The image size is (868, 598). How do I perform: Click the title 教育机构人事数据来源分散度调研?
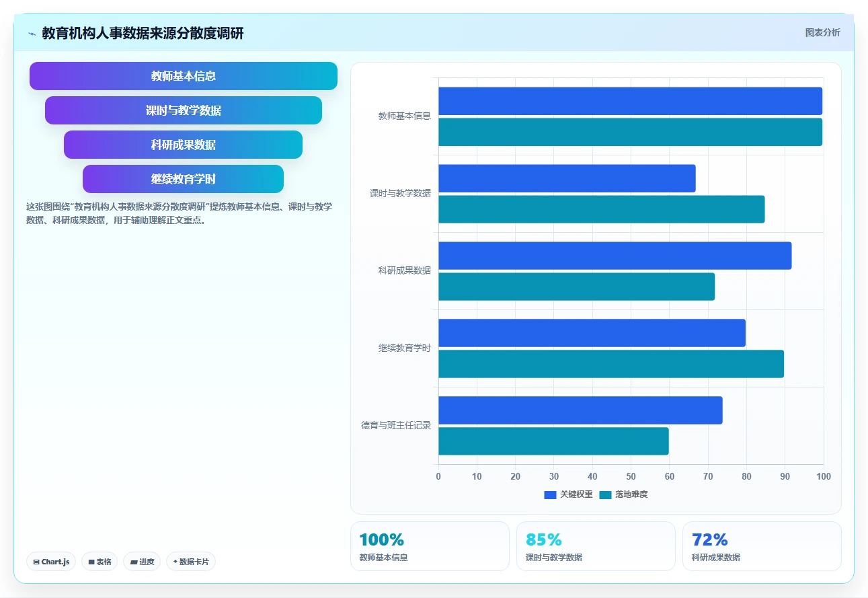[x=143, y=33]
